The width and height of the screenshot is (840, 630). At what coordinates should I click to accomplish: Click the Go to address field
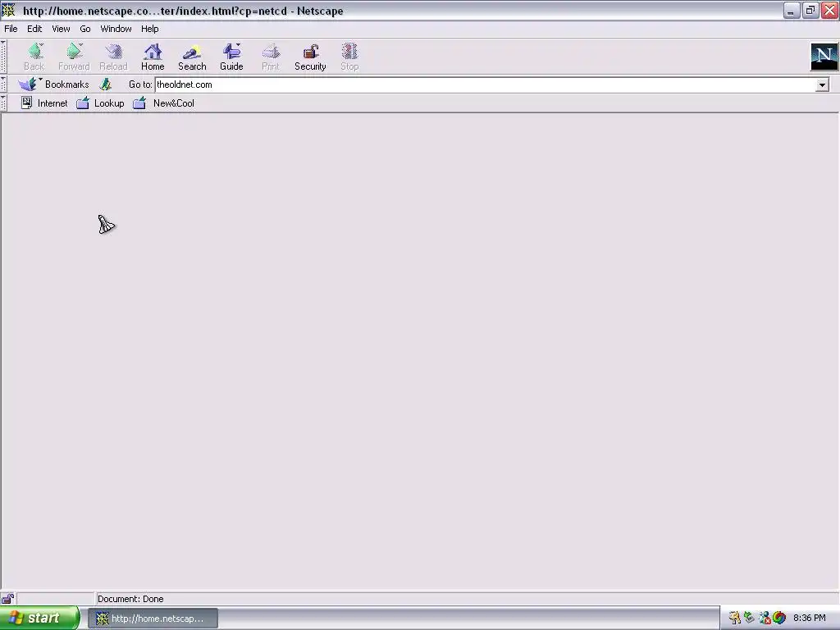(x=485, y=84)
